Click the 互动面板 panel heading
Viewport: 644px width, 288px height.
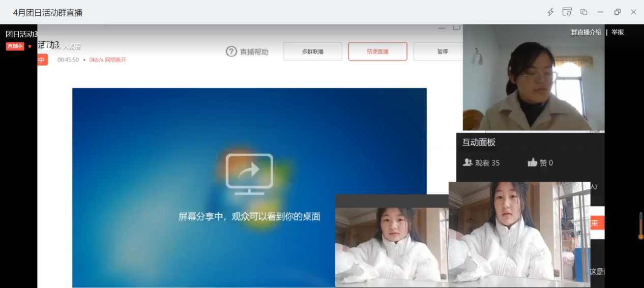point(479,142)
